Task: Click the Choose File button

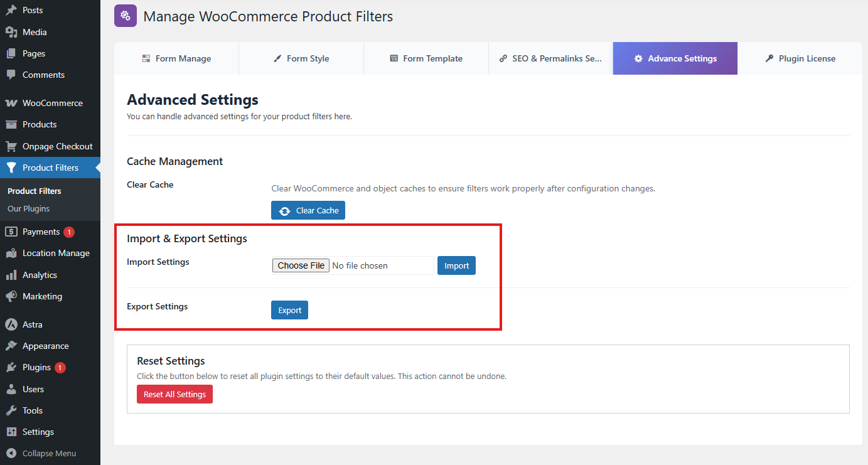Action: [301, 265]
